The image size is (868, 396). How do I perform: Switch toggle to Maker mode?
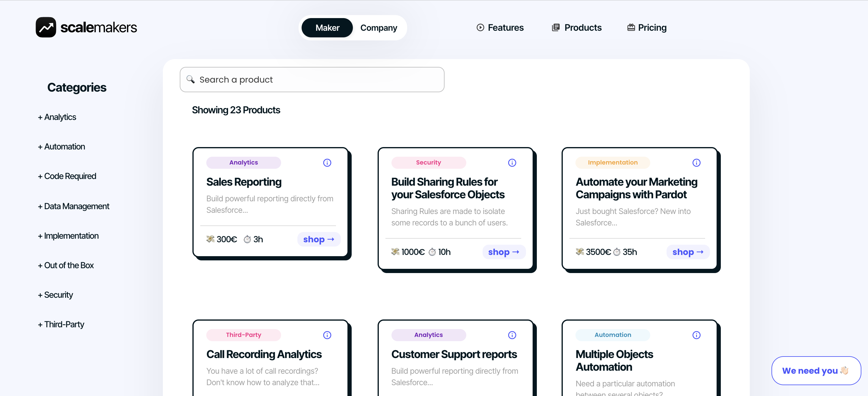[x=327, y=28]
